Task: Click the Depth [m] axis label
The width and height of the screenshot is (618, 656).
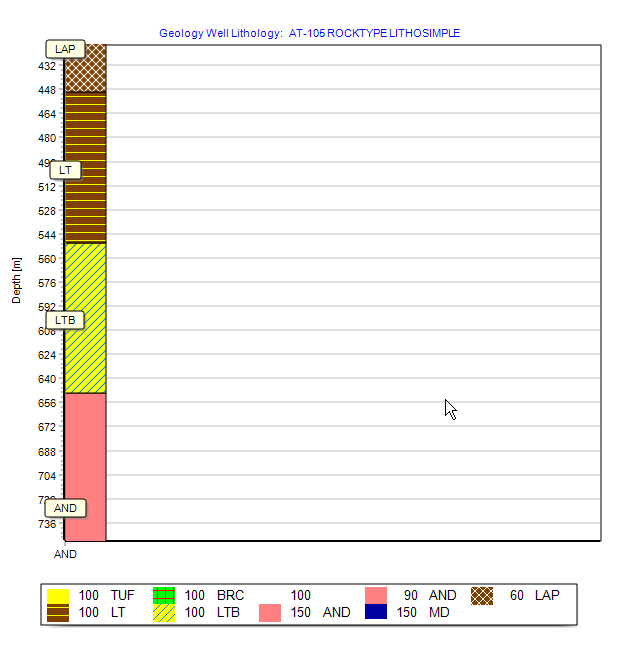Action: pyautogui.click(x=16, y=280)
